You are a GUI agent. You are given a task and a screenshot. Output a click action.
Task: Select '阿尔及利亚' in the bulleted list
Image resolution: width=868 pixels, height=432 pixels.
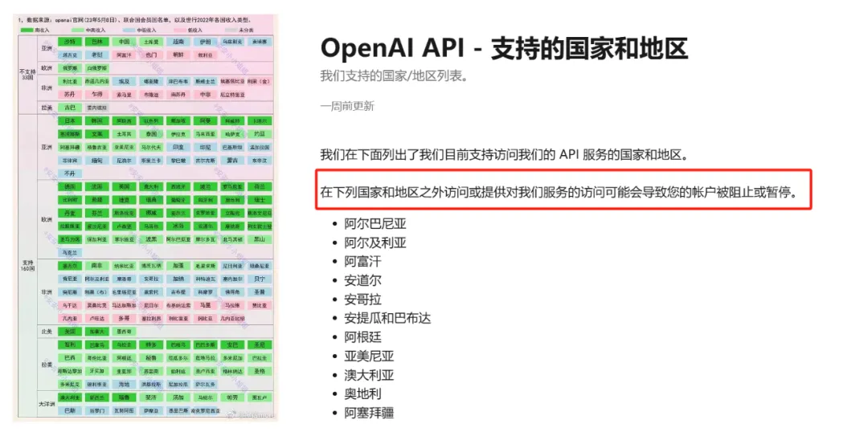coord(375,243)
